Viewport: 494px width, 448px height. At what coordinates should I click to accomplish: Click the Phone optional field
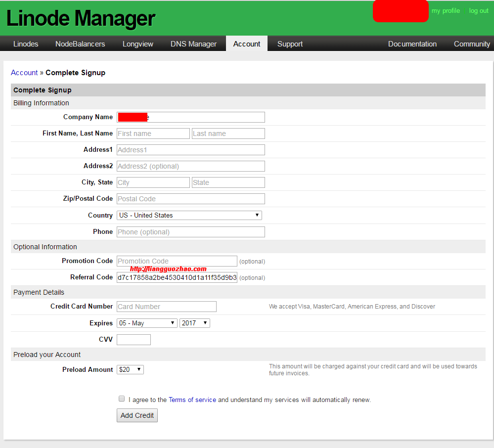click(190, 232)
